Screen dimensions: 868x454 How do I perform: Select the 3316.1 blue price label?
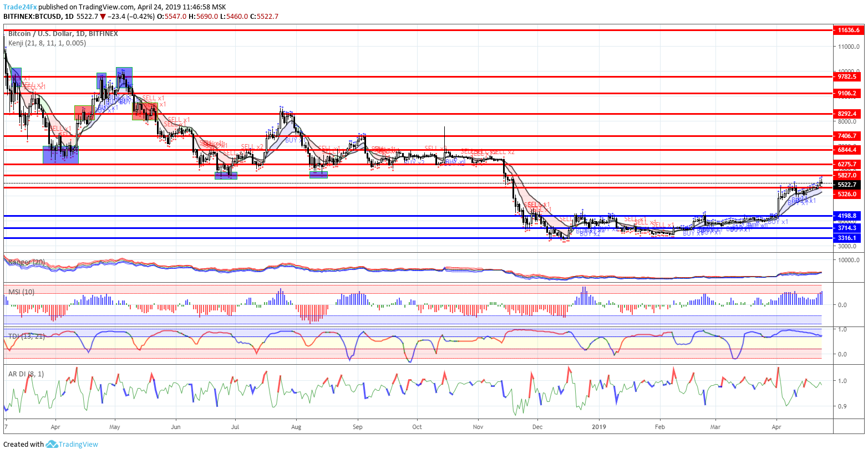point(847,238)
